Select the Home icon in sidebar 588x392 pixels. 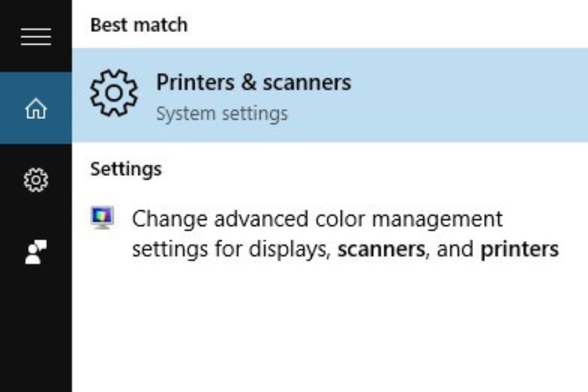35,108
